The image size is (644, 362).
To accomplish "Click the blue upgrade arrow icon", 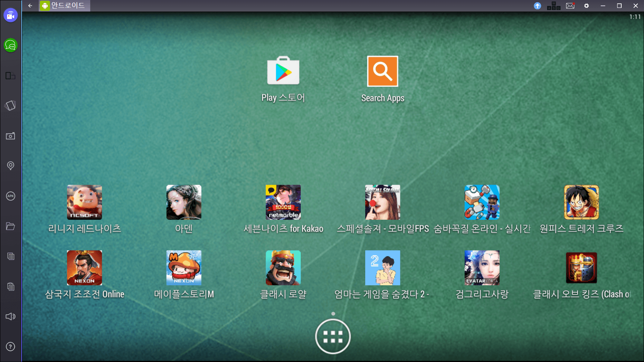I will (x=537, y=6).
